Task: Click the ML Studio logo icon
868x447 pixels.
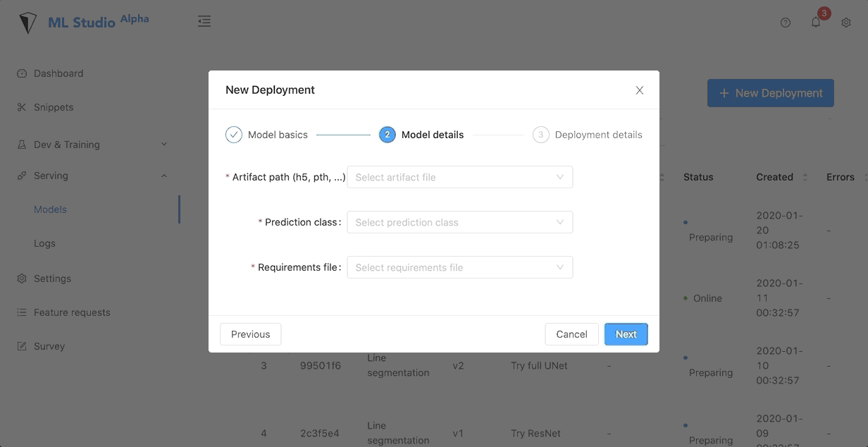Action: point(27,23)
